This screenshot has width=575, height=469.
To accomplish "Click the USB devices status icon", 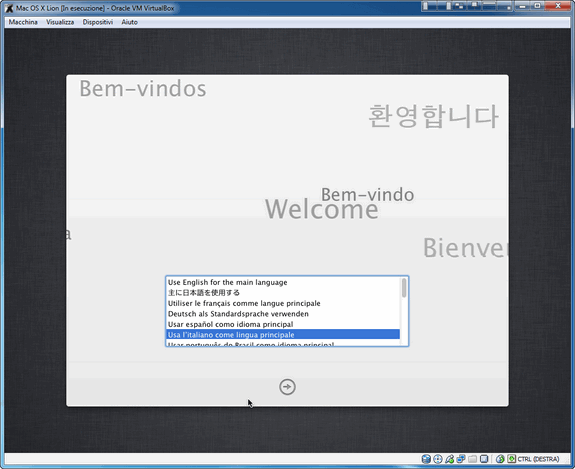I will (449, 459).
